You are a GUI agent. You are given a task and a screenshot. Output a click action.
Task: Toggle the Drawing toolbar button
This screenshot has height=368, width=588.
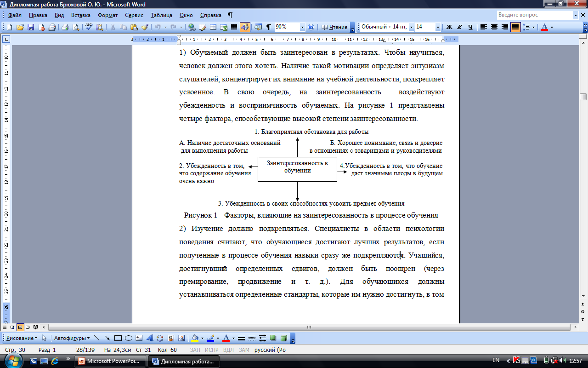[x=245, y=27]
